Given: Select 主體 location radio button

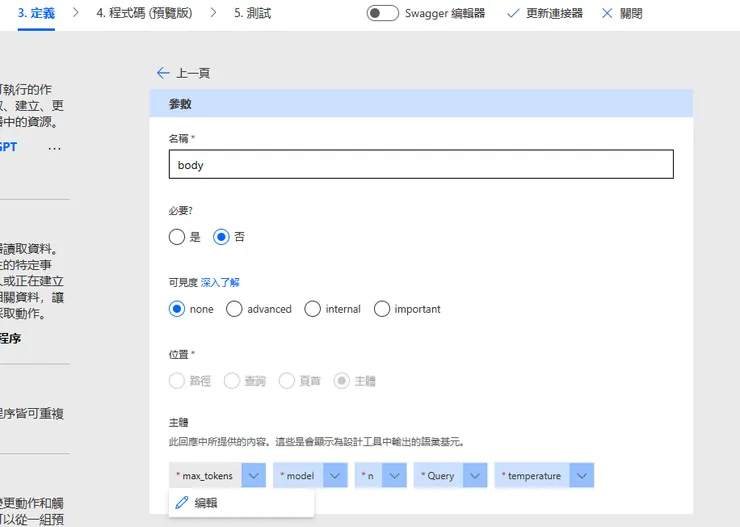Looking at the screenshot, I should [x=342, y=381].
